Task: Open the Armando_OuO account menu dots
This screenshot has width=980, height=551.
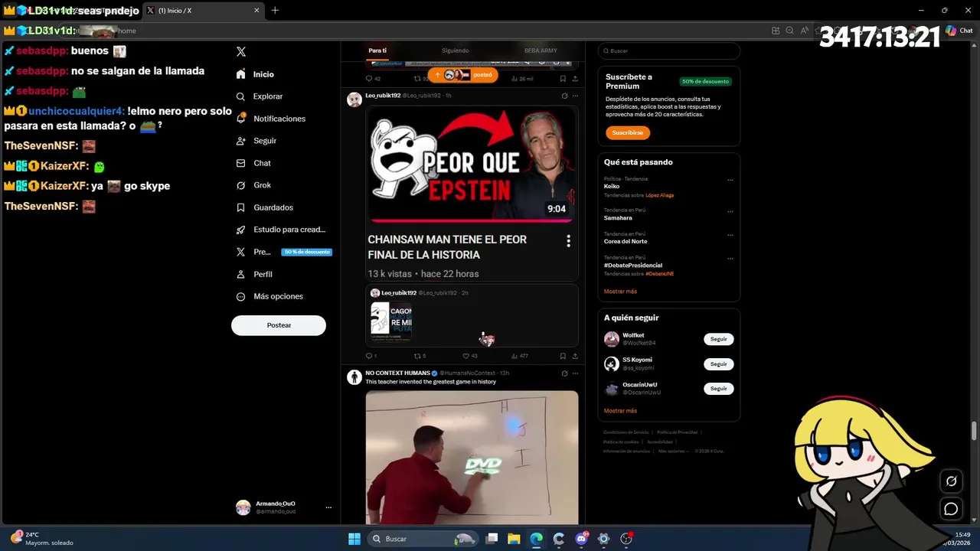Action: [x=328, y=507]
